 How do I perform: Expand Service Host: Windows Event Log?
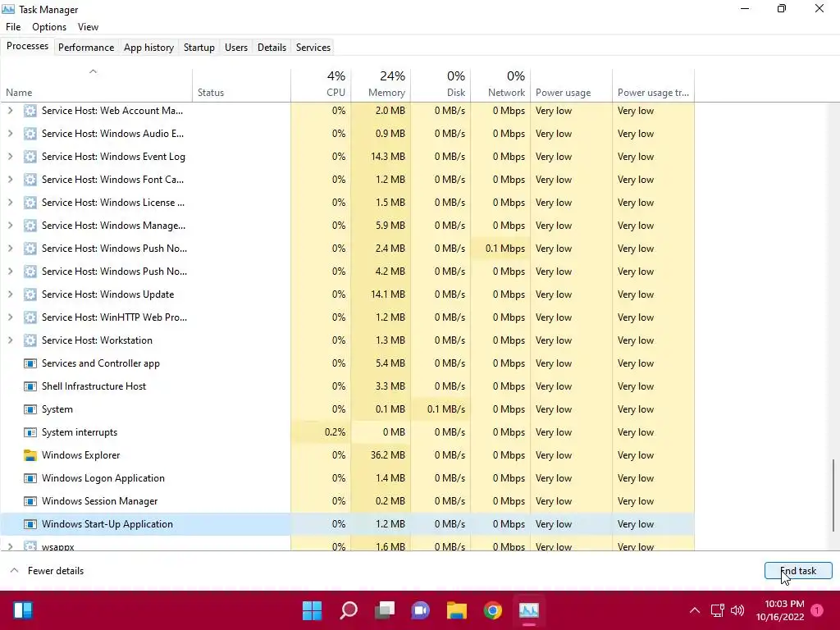10,157
